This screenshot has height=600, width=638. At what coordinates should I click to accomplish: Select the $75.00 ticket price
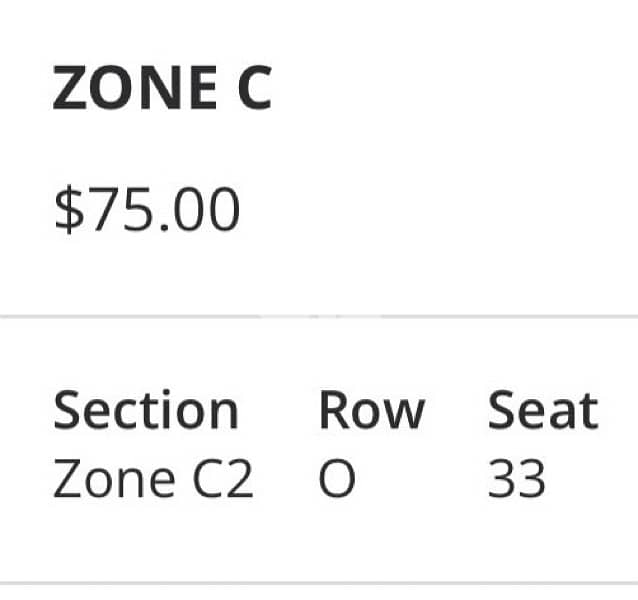(x=146, y=211)
